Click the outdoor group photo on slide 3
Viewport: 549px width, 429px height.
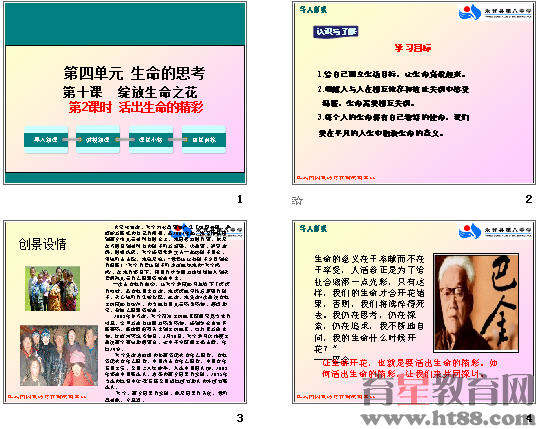tap(53, 289)
